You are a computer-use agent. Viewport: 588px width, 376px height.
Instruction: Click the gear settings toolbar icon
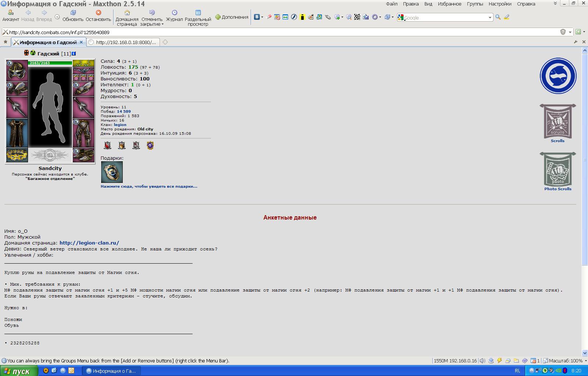(x=374, y=17)
